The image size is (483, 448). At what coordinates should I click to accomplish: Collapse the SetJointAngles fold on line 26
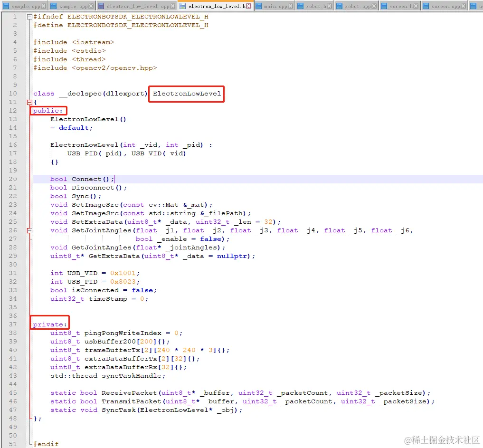[x=29, y=230]
